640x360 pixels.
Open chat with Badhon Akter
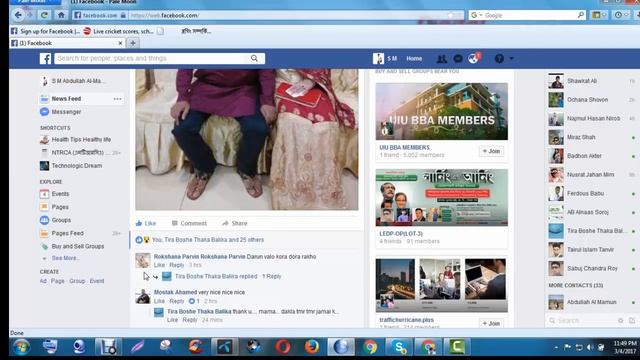pyautogui.click(x=592, y=156)
